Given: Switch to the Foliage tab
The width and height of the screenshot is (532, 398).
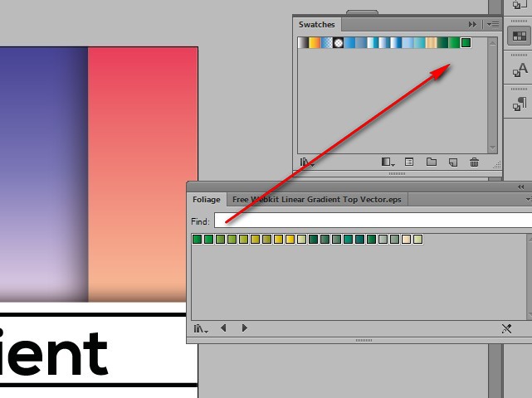Looking at the screenshot, I should tap(207, 199).
